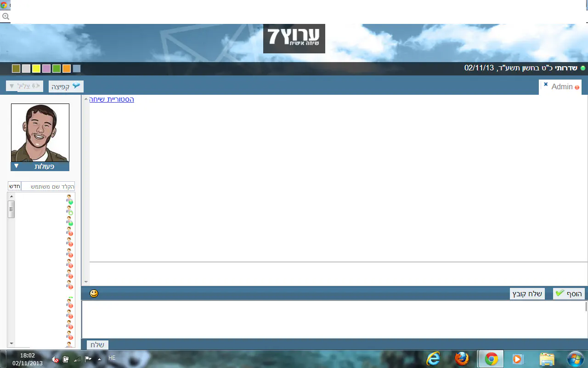
Task: Open Internet Explorer from the taskbar
Action: pos(433,359)
